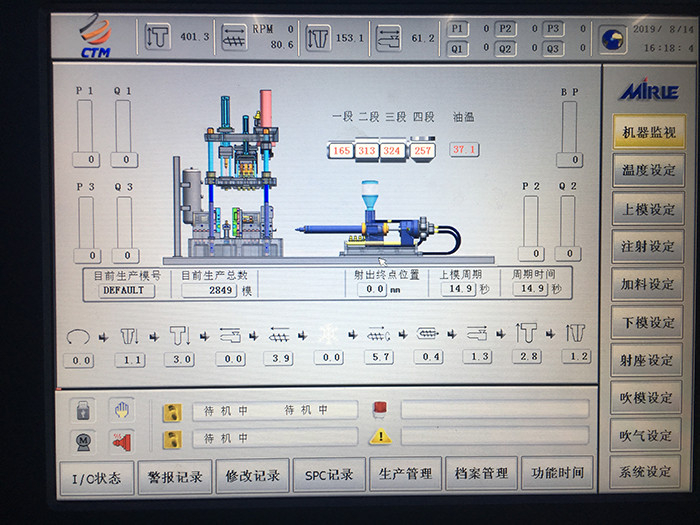Switch to 加料设定 page
This screenshot has height=525, width=700.
coord(647,284)
